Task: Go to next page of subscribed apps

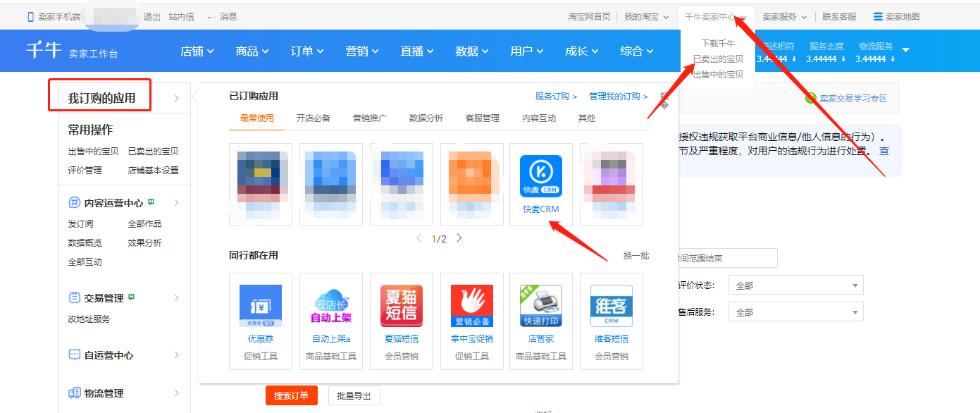Action: point(459,238)
